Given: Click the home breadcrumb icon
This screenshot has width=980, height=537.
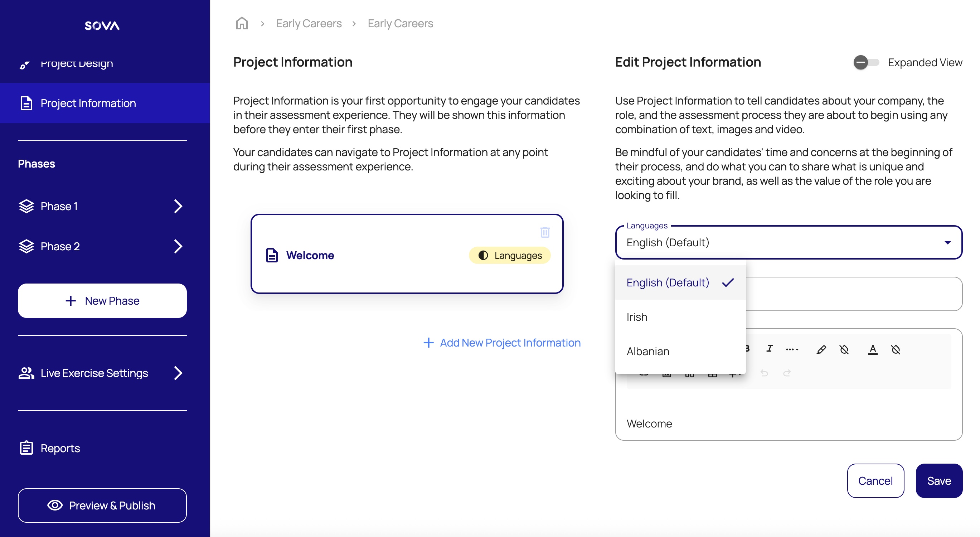Looking at the screenshot, I should pyautogui.click(x=242, y=23).
